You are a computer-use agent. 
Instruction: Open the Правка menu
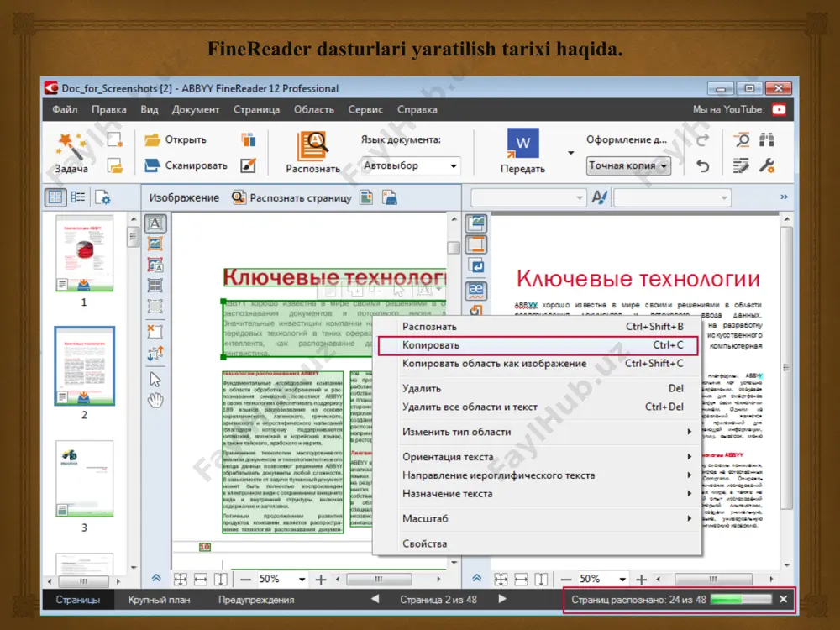click(x=108, y=110)
